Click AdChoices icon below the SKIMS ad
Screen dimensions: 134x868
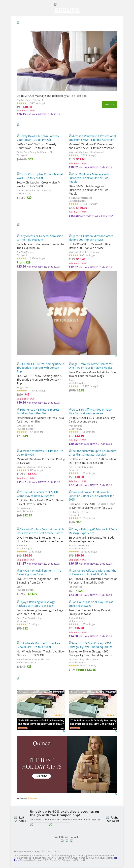116,356
